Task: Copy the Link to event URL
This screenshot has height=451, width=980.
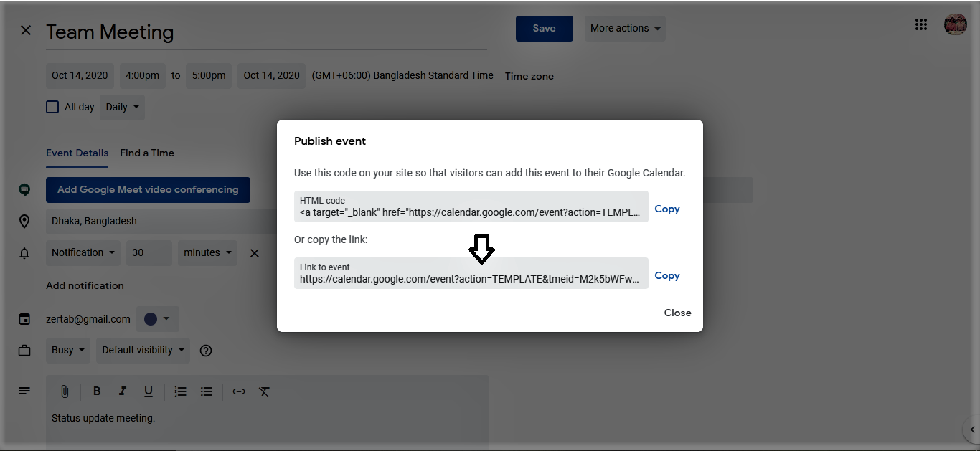Action: click(667, 276)
